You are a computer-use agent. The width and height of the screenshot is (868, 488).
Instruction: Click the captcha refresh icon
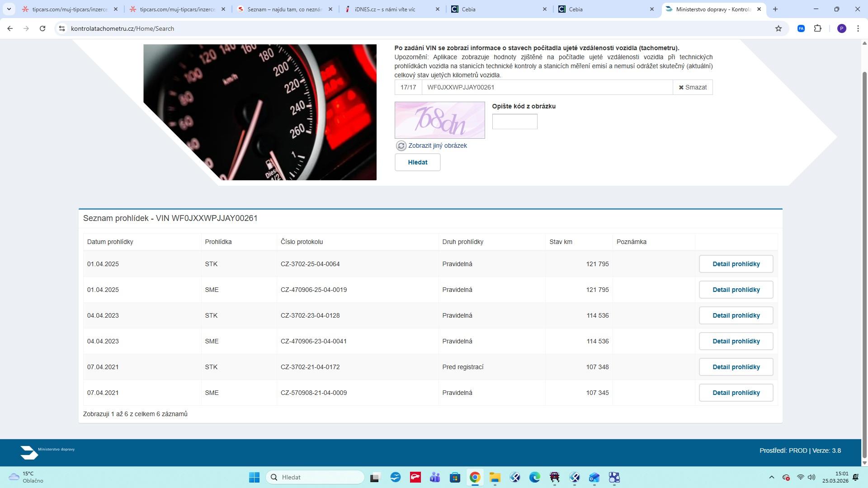point(401,145)
